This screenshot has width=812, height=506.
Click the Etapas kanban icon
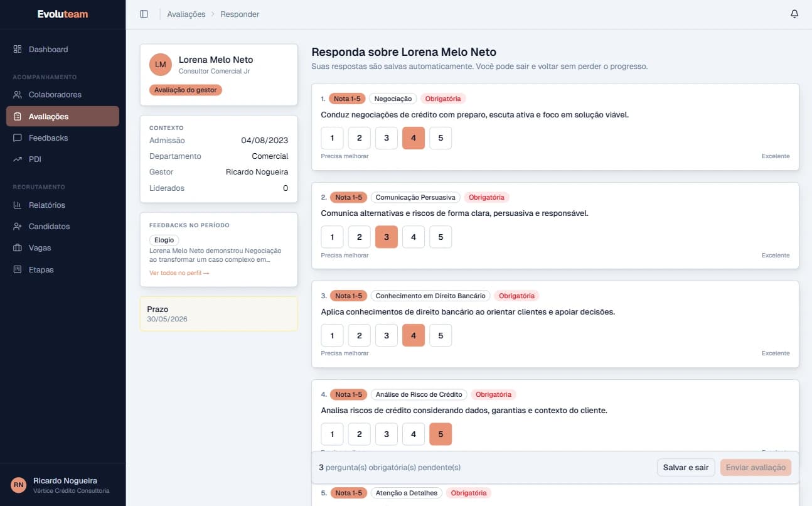(x=18, y=269)
